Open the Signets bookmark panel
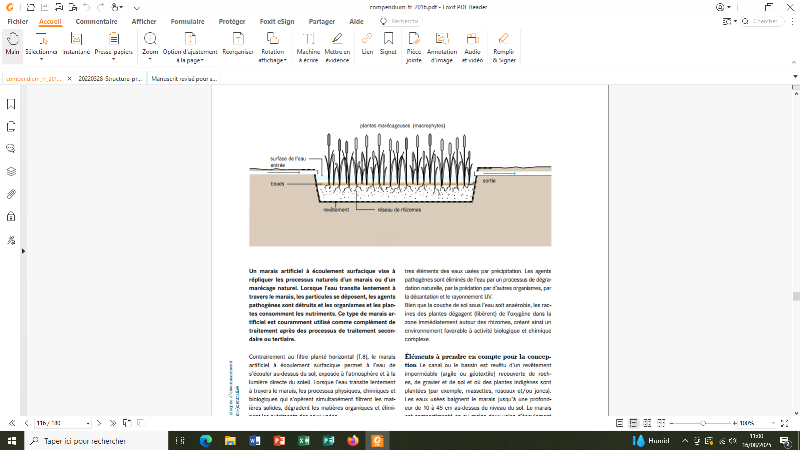The width and height of the screenshot is (800, 450). pos(11,104)
